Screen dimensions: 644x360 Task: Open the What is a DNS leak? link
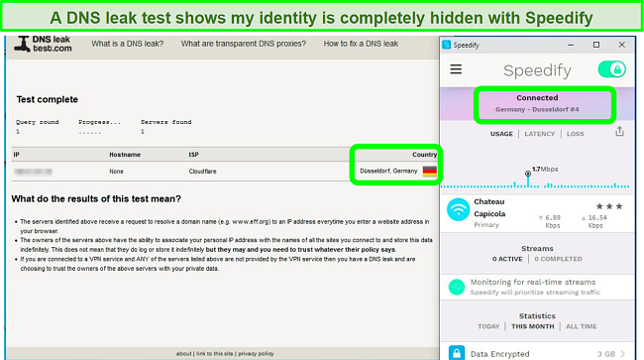[128, 44]
